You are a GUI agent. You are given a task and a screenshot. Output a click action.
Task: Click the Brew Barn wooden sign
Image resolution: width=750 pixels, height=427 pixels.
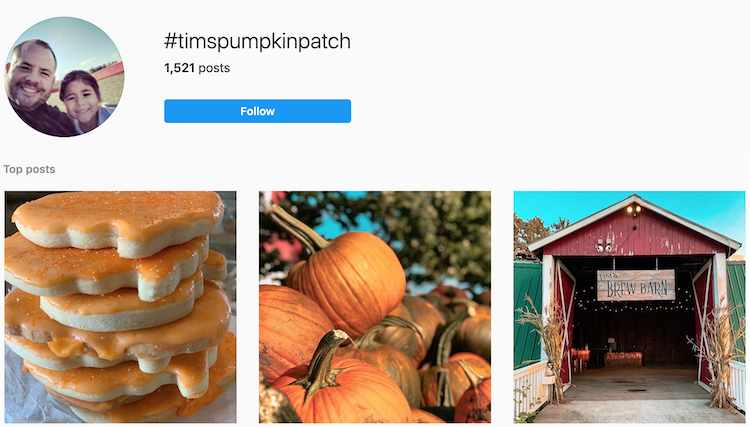[x=636, y=285]
